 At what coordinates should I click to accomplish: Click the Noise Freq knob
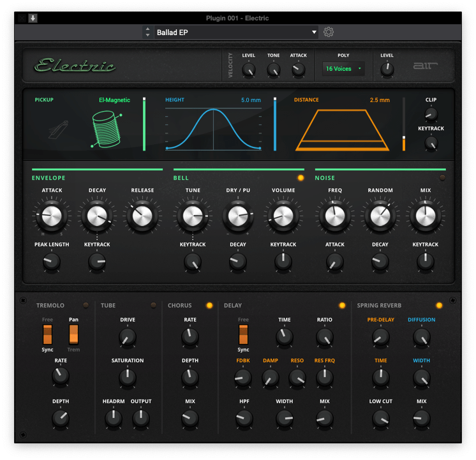pyautogui.click(x=335, y=216)
